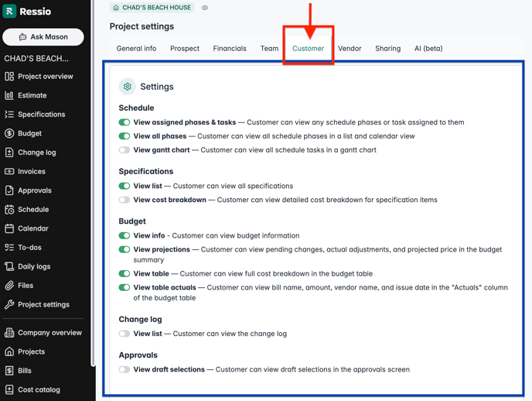Disable View assigned phases & tasks toggle
The image size is (532, 401).
(x=124, y=122)
